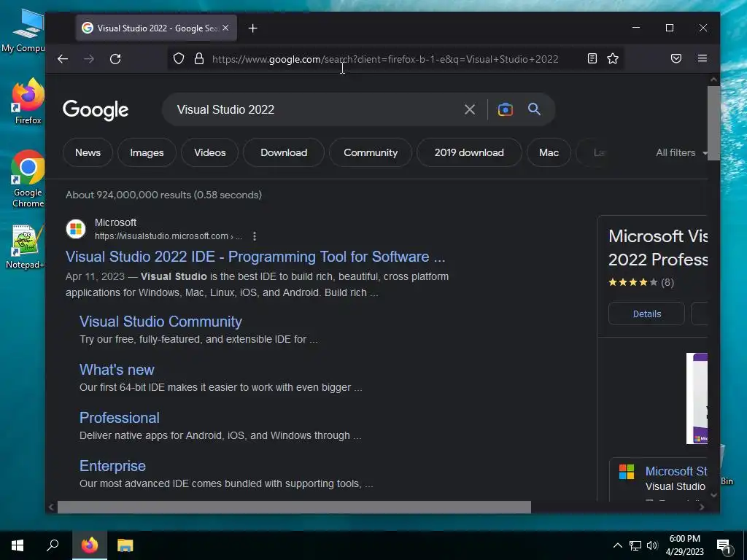Click Firefox icon in the taskbar
The width and height of the screenshot is (747, 560).
point(90,545)
